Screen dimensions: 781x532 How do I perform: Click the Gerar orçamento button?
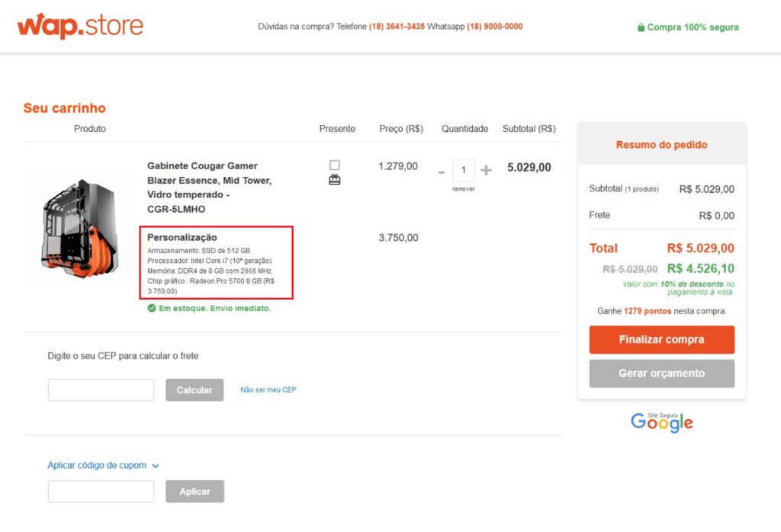661,373
